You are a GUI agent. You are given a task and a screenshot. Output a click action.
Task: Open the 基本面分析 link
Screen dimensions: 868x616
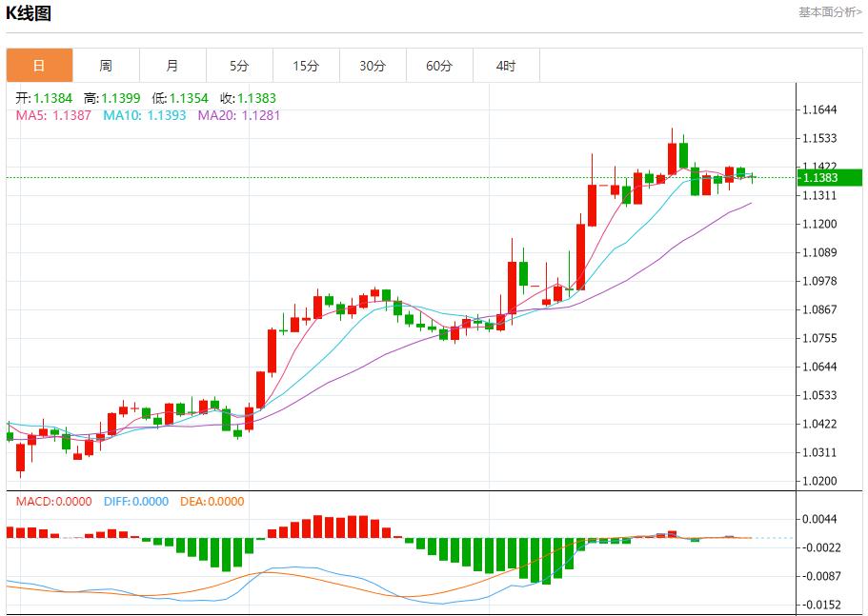(x=829, y=12)
